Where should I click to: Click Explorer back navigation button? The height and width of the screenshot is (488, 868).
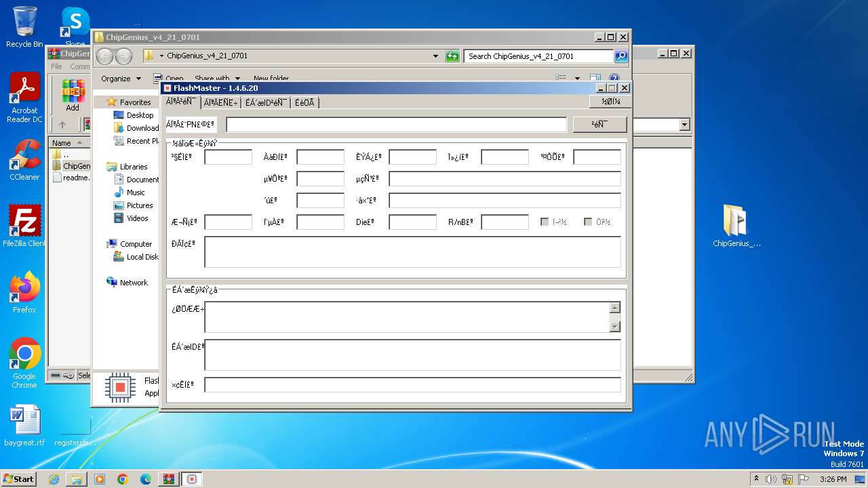(104, 56)
